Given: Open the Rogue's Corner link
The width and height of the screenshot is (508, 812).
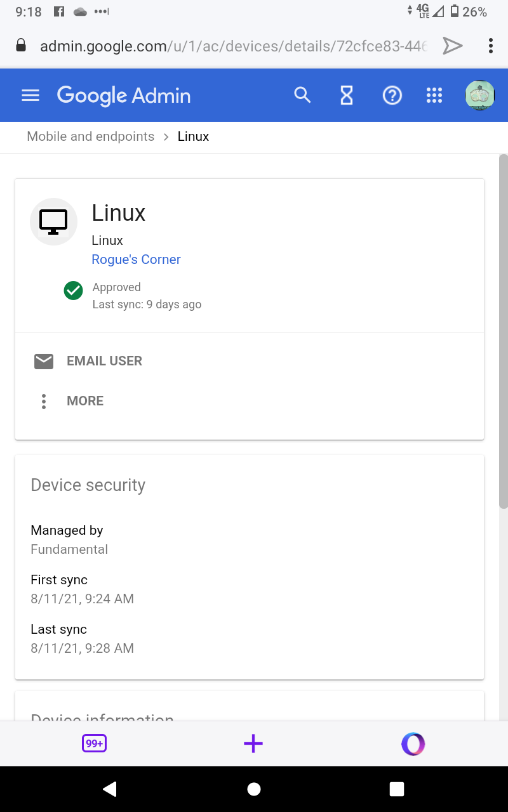Looking at the screenshot, I should (136, 259).
